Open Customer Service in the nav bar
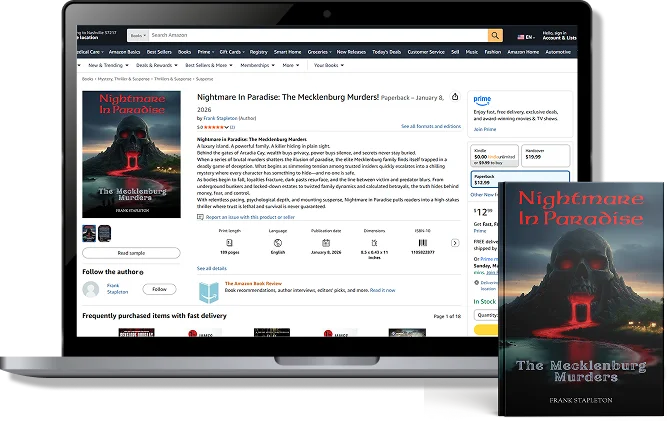 click(426, 52)
